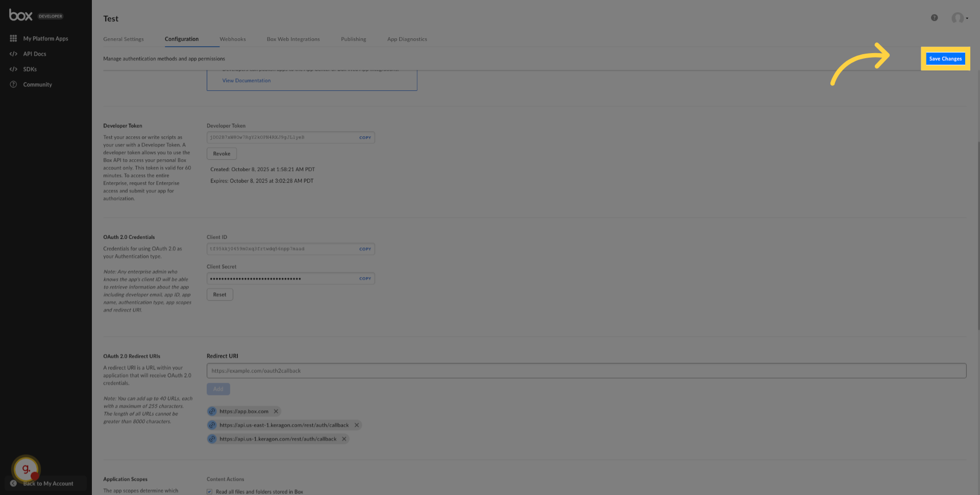Viewport: 980px width, 495px height.
Task: Open the App Diagnostics tab
Action: (407, 39)
